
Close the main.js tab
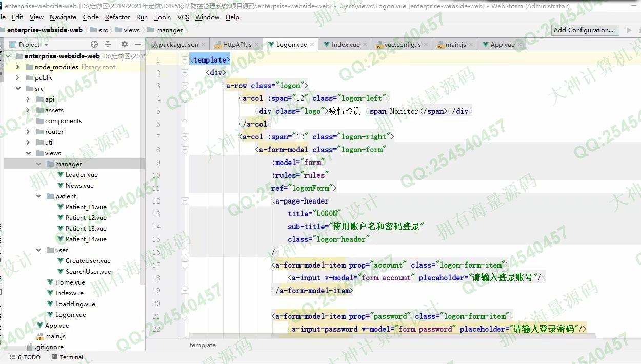click(x=471, y=45)
